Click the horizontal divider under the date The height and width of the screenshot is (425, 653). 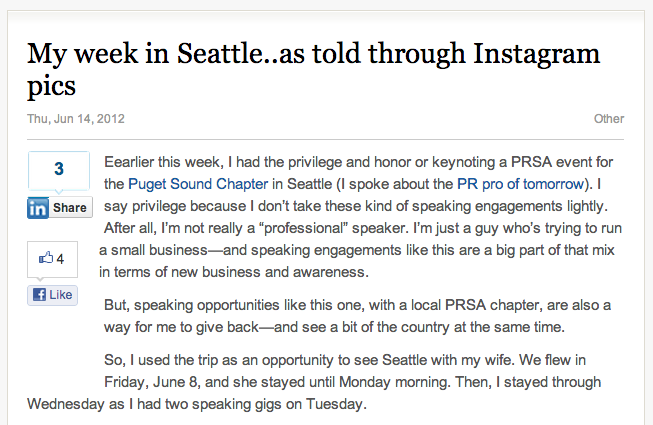(x=326, y=139)
